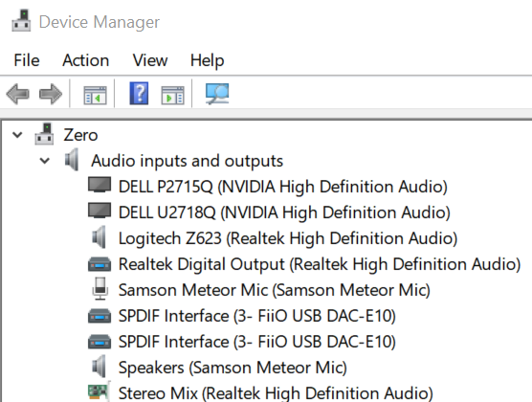The width and height of the screenshot is (532, 402).
Task: Click the Forward arrow toolbar button
Action: tap(51, 94)
